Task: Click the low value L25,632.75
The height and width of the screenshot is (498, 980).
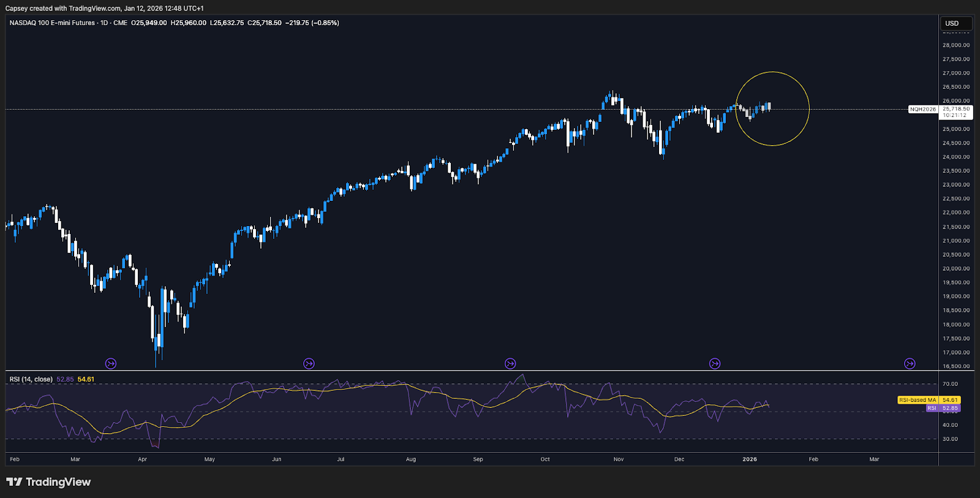Action: pyautogui.click(x=227, y=23)
